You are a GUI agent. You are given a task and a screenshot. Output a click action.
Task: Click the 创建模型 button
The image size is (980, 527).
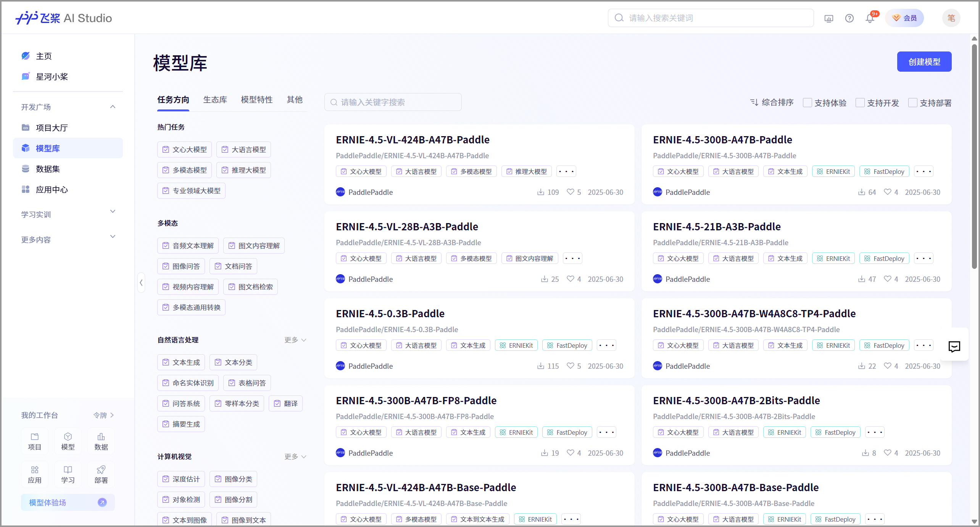pos(924,61)
